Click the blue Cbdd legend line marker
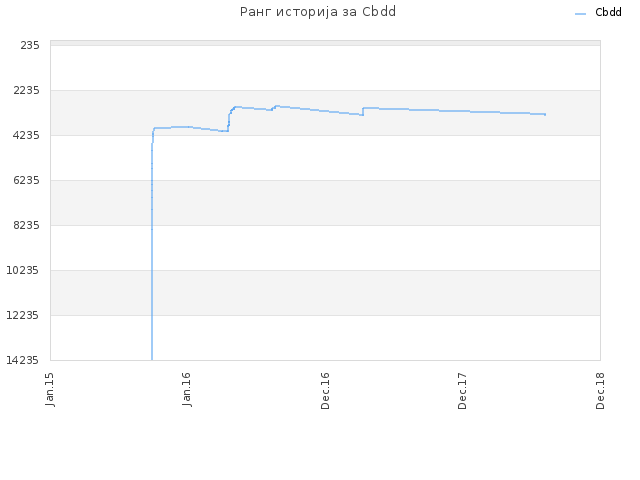Screen dimensions: 640x480 click(x=580, y=14)
